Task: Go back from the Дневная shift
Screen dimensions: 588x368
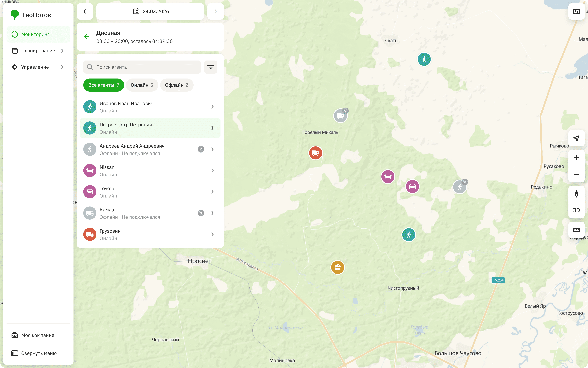Action: tap(87, 37)
